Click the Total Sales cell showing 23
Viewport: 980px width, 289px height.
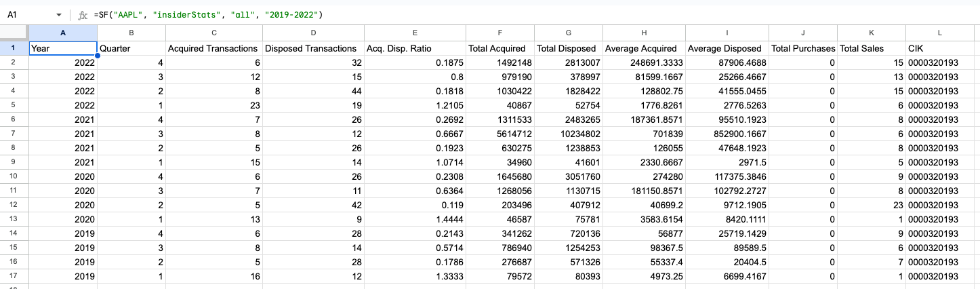872,205
